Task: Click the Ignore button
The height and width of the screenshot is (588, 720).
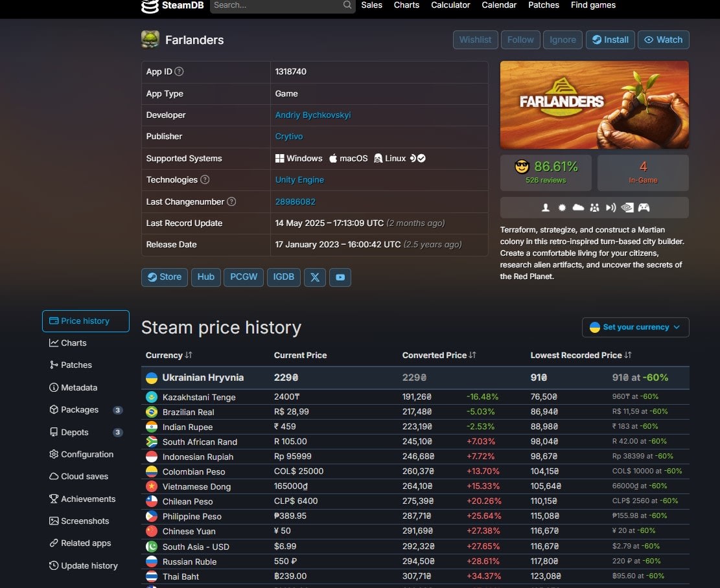Action: [563, 40]
